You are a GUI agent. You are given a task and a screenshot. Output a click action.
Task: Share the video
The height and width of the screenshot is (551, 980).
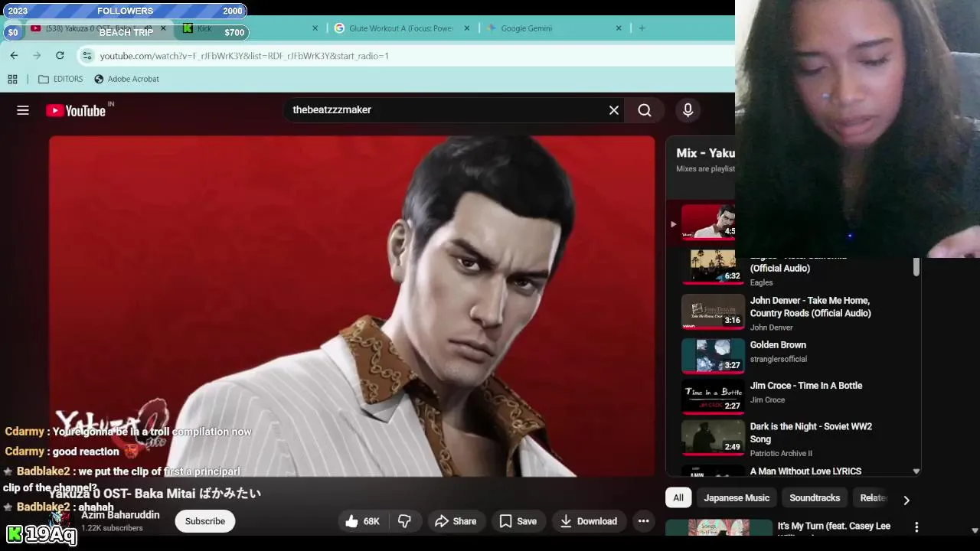point(456,521)
